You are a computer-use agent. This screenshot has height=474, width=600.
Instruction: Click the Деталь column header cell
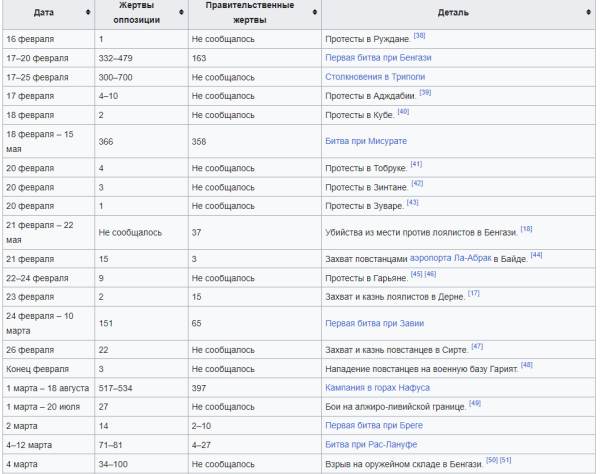(454, 13)
